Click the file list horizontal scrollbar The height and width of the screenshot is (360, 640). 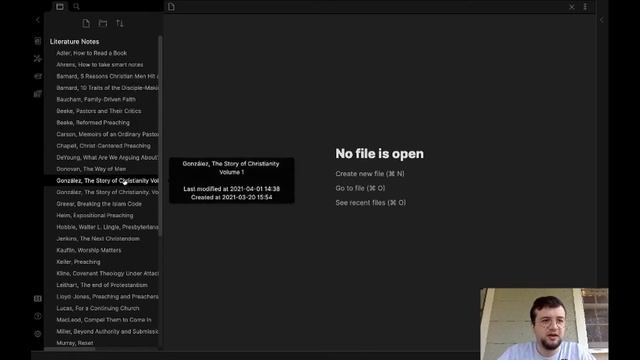click(x=70, y=349)
